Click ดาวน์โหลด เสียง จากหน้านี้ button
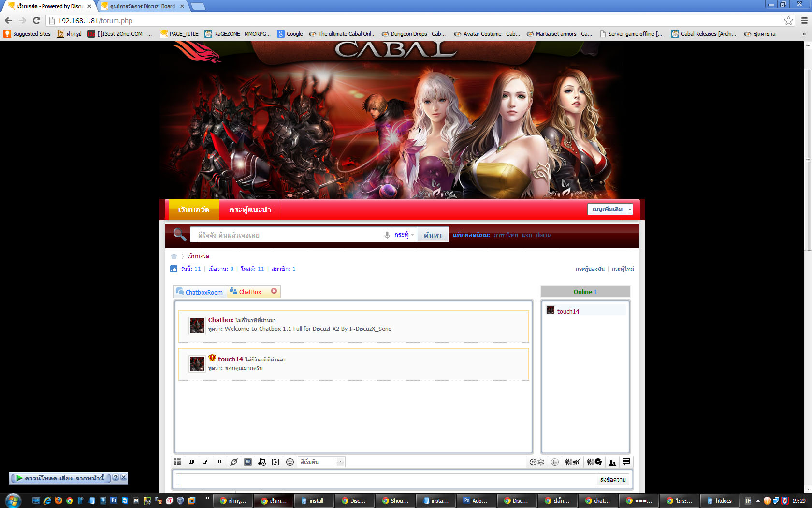Viewport: 812px width, 508px height. point(60,478)
